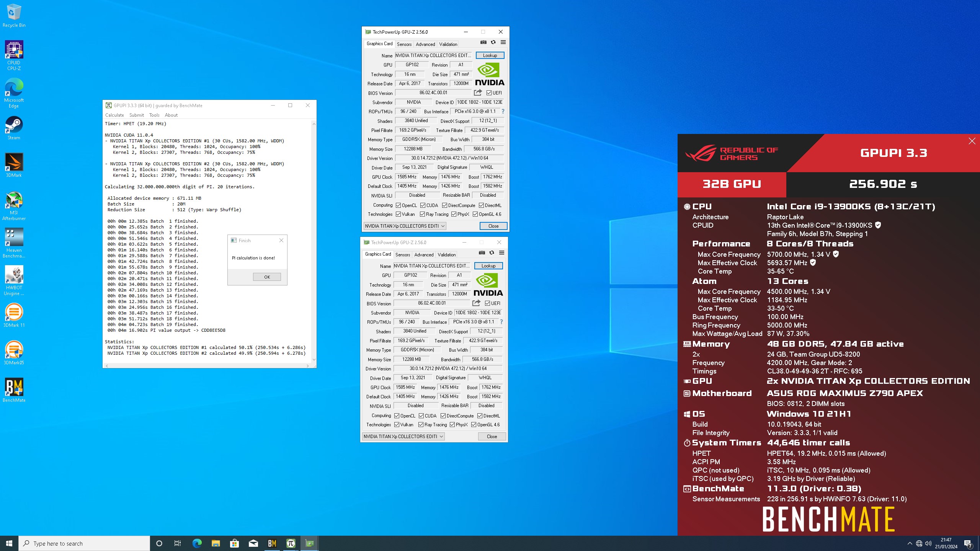
Task: Click OK in the Finish dialog
Action: pyautogui.click(x=267, y=277)
